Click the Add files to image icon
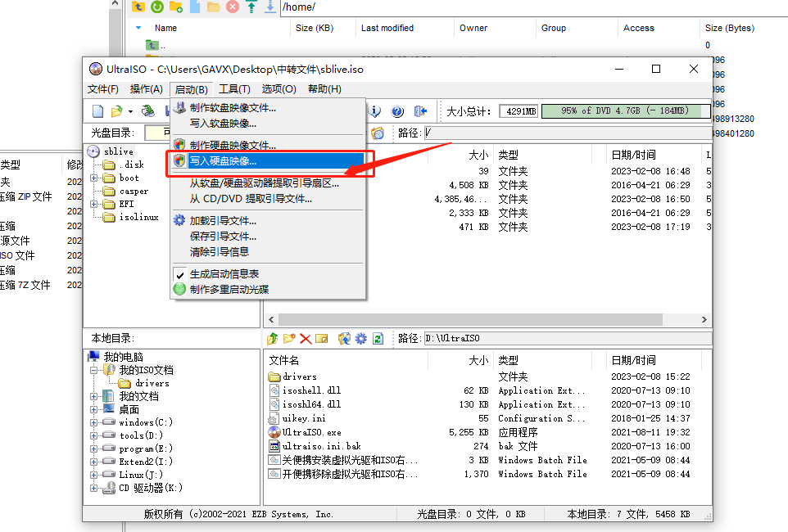Image resolution: width=788 pixels, height=532 pixels. 344,339
